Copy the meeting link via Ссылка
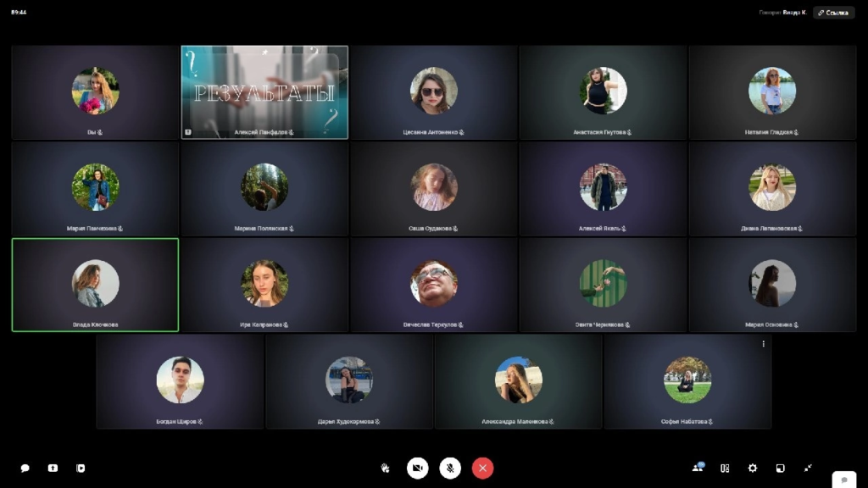This screenshot has width=868, height=488. point(833,13)
